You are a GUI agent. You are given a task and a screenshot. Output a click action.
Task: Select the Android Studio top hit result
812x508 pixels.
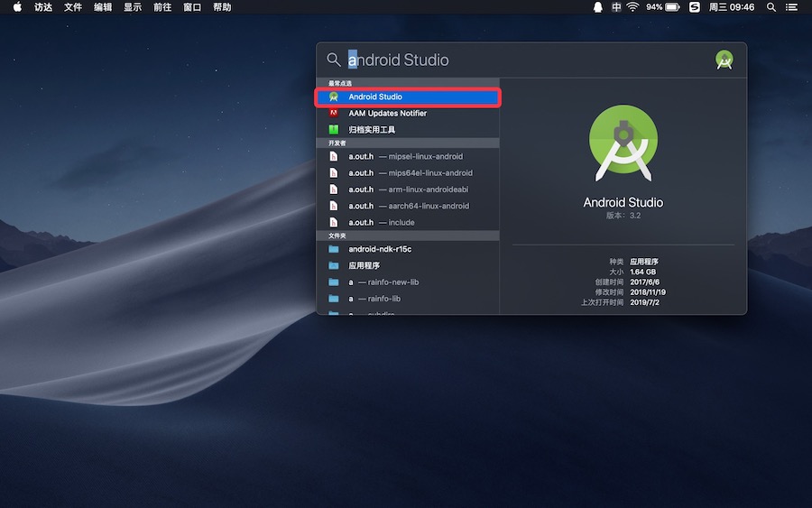pos(408,97)
